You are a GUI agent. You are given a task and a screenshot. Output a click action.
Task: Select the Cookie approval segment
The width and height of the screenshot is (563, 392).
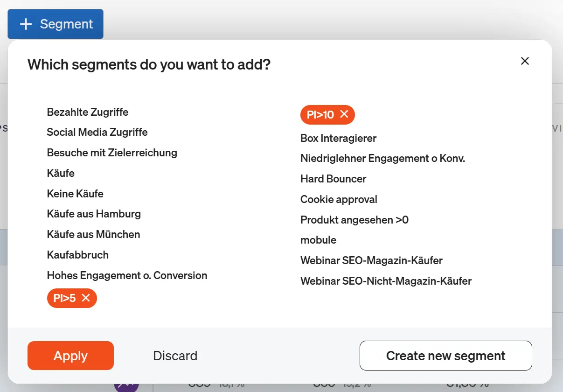tap(339, 199)
